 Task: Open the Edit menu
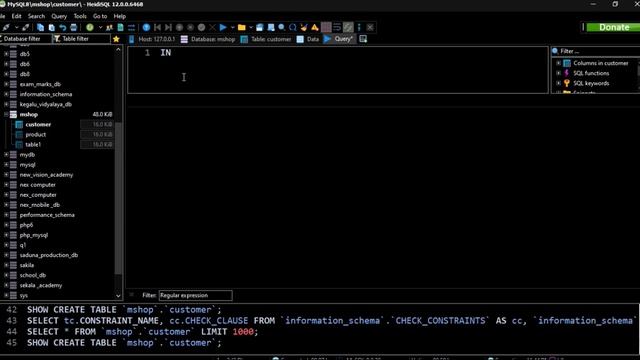[16, 16]
